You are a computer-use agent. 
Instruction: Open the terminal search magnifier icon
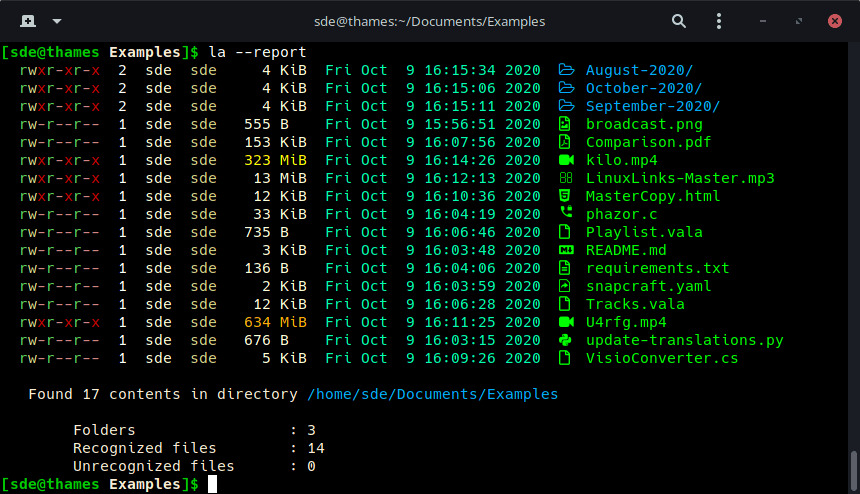tap(679, 20)
